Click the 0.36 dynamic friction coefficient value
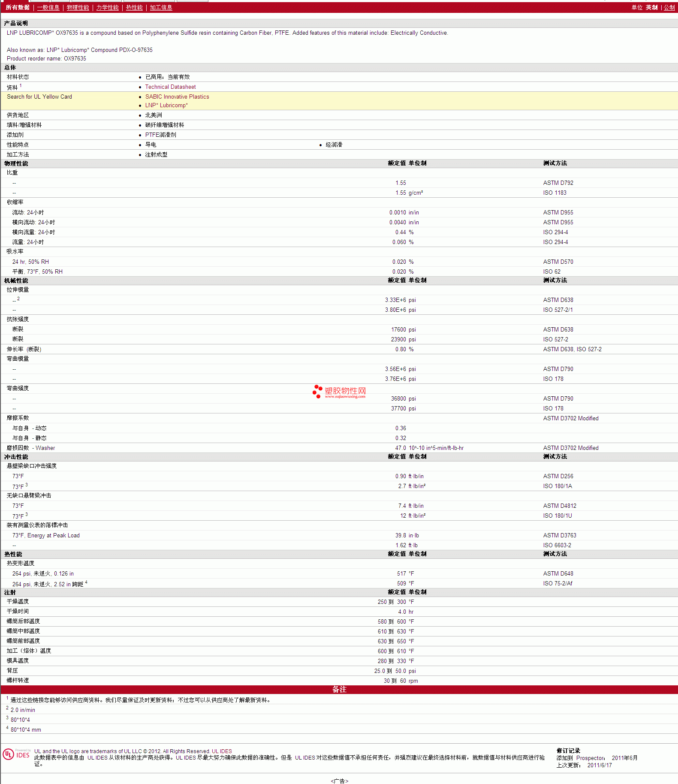This screenshot has height=784, width=678. (x=401, y=428)
